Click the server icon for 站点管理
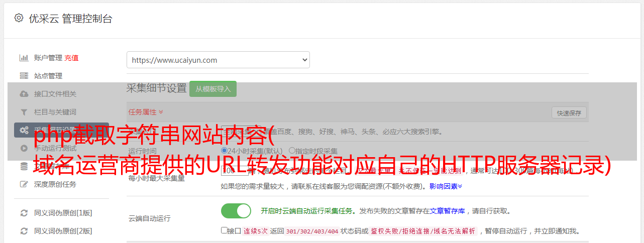 point(24,76)
